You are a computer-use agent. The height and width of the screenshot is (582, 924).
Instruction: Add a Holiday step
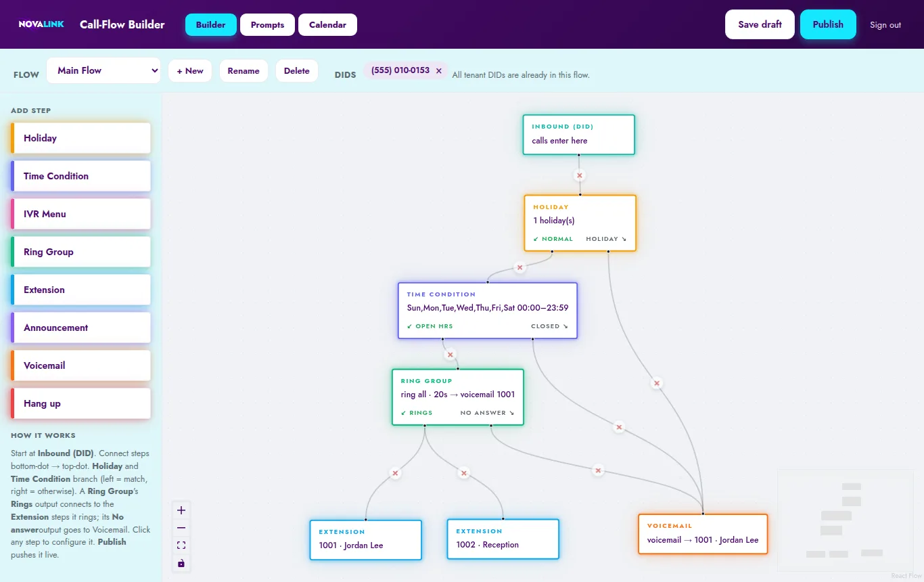click(80, 138)
